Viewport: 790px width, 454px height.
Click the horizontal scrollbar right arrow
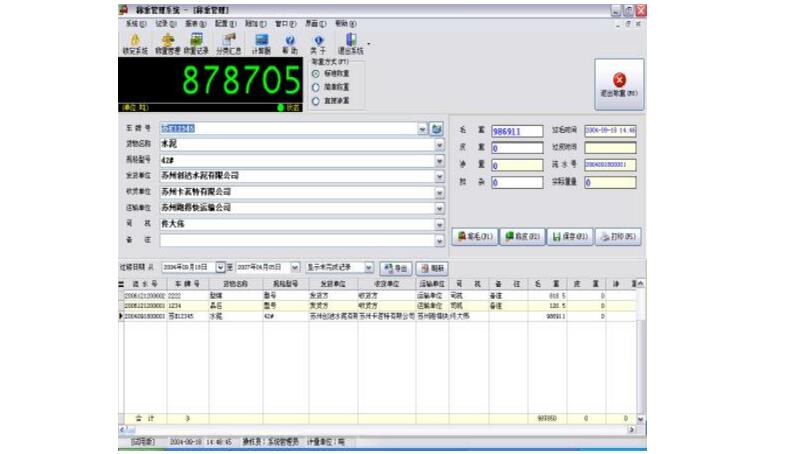(x=631, y=430)
